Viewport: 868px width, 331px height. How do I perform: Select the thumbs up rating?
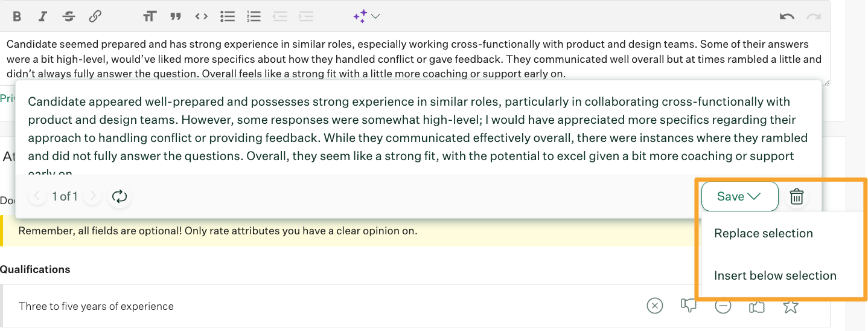pyautogui.click(x=756, y=306)
